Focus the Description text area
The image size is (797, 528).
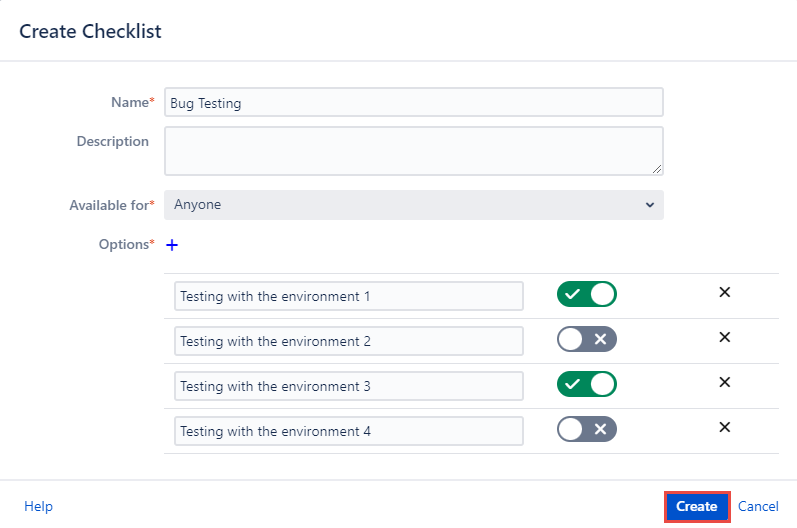413,150
